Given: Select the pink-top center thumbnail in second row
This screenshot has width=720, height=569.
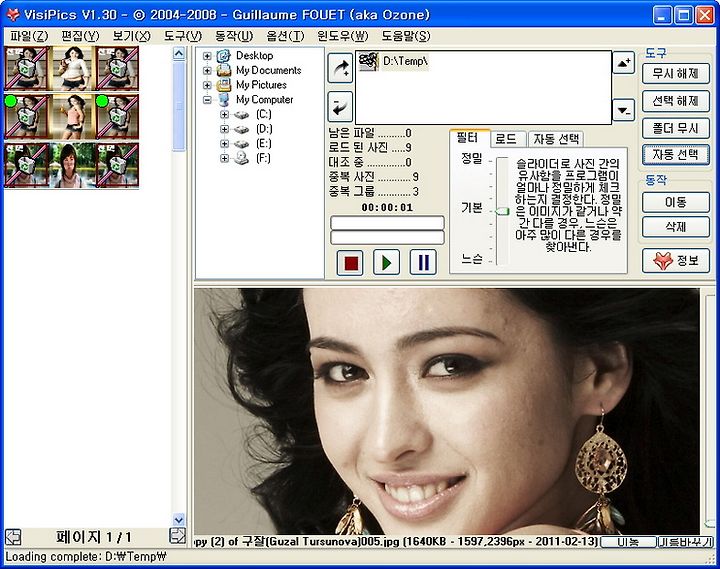Looking at the screenshot, I should (x=72, y=117).
